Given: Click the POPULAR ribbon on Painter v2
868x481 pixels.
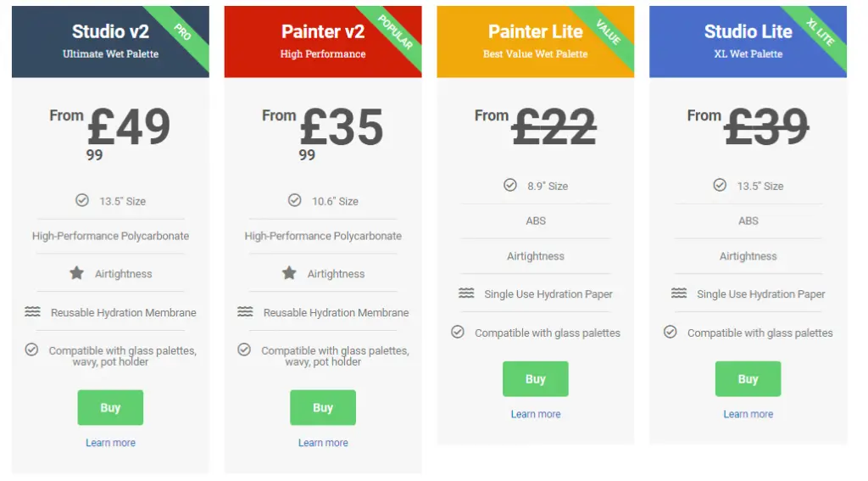Looking at the screenshot, I should pos(395,32).
